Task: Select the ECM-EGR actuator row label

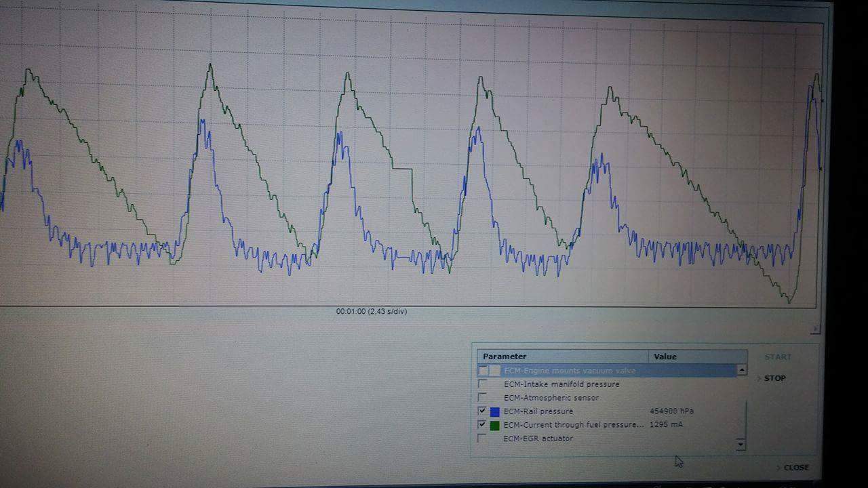Action: point(538,439)
